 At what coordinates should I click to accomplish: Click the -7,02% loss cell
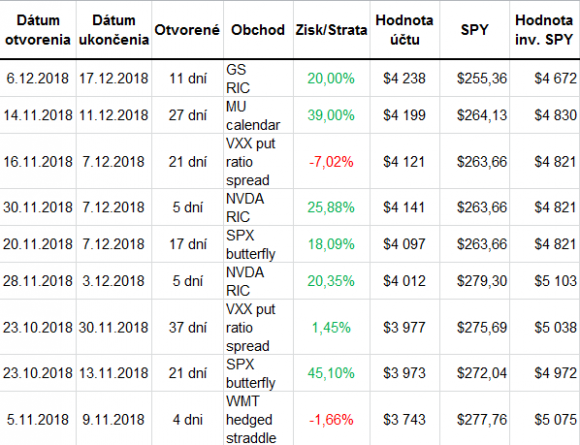331,162
